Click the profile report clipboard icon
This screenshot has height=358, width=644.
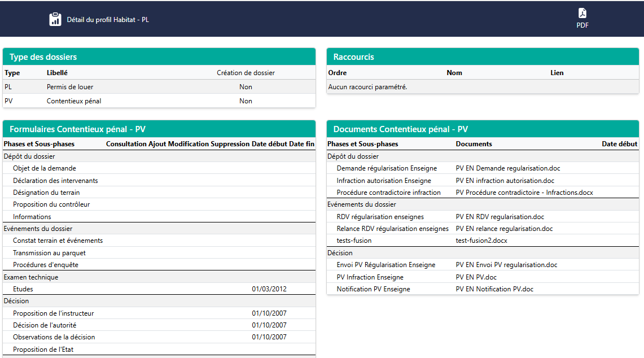[55, 19]
